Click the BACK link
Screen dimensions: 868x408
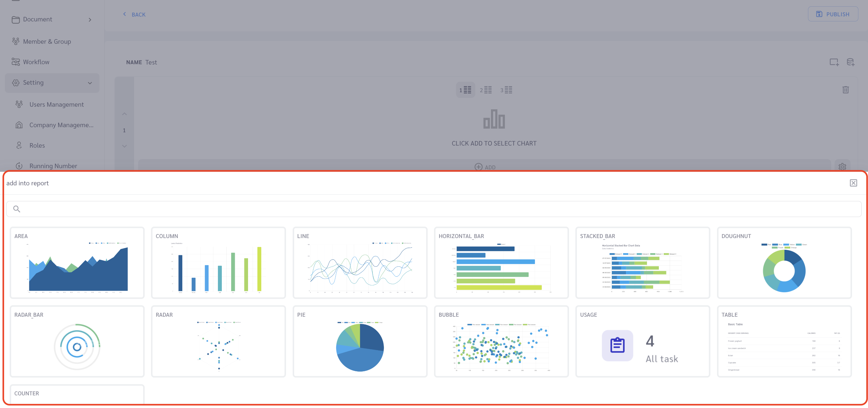134,14
